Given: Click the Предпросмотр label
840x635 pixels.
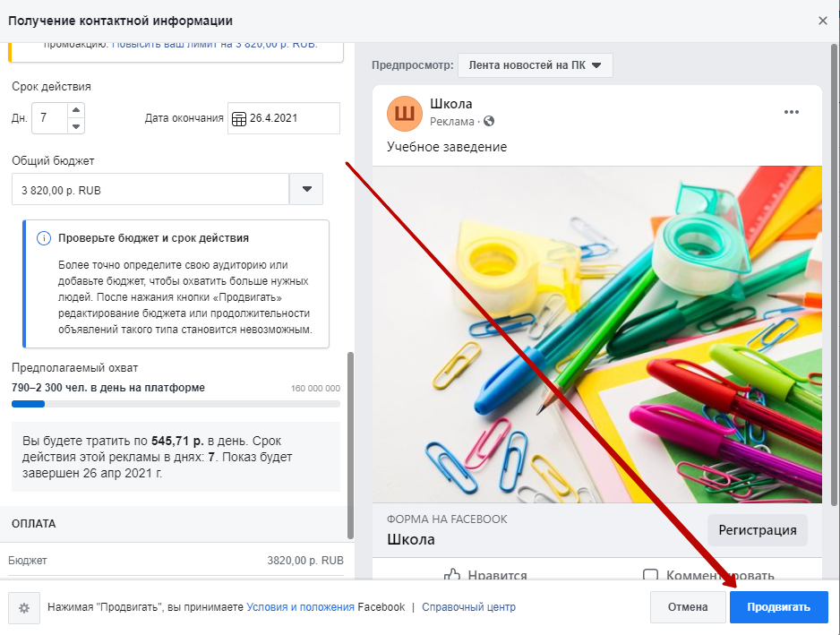Looking at the screenshot, I should 413,65.
